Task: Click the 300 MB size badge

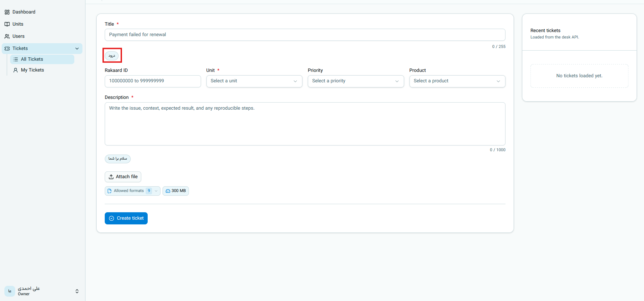Action: pos(176,191)
